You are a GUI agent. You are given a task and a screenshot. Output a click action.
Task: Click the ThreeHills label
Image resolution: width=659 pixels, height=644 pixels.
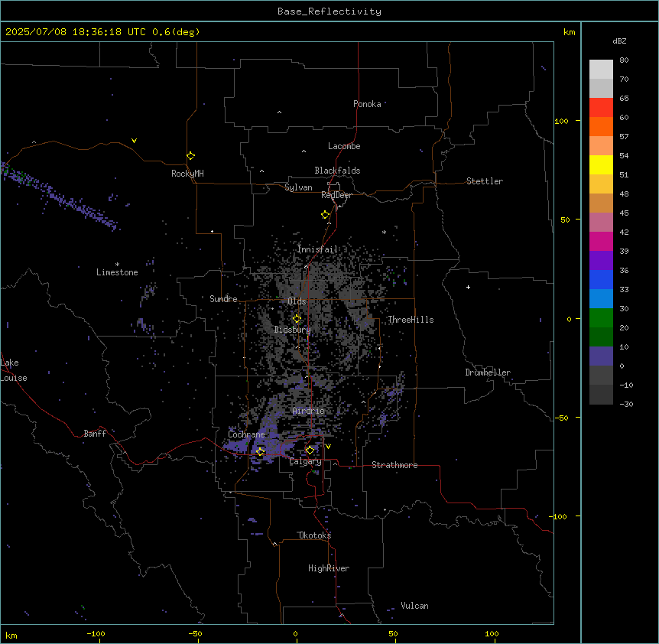411,320
